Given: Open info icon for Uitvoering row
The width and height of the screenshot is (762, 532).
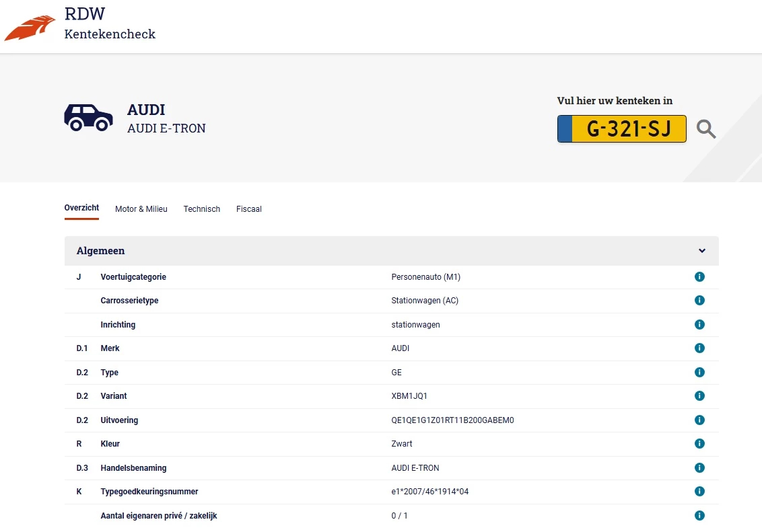Looking at the screenshot, I should (699, 420).
